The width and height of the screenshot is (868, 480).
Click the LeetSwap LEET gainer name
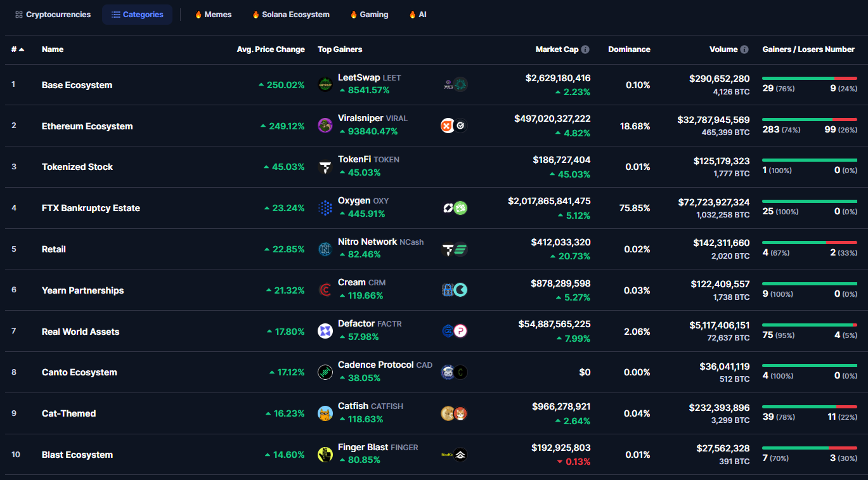pyautogui.click(x=370, y=77)
